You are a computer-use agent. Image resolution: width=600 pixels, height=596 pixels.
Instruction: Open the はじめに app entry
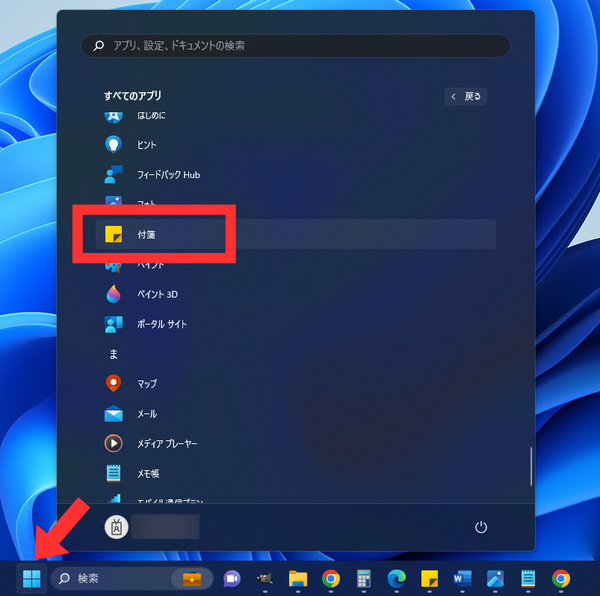click(295, 116)
